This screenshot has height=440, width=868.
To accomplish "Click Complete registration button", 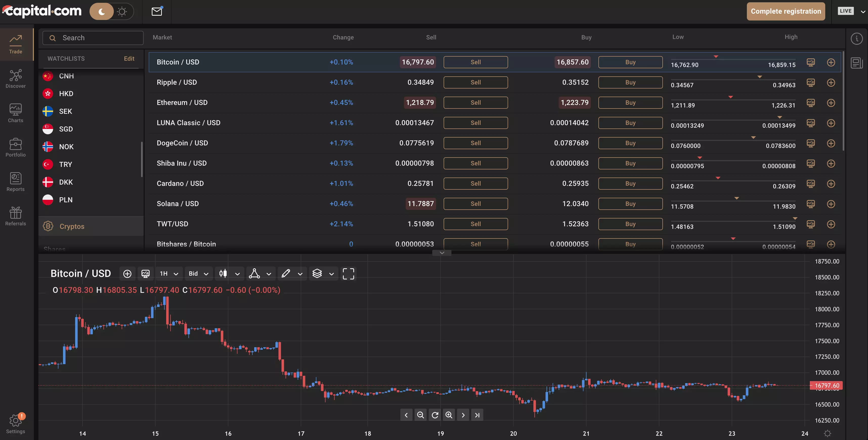I will [x=786, y=11].
